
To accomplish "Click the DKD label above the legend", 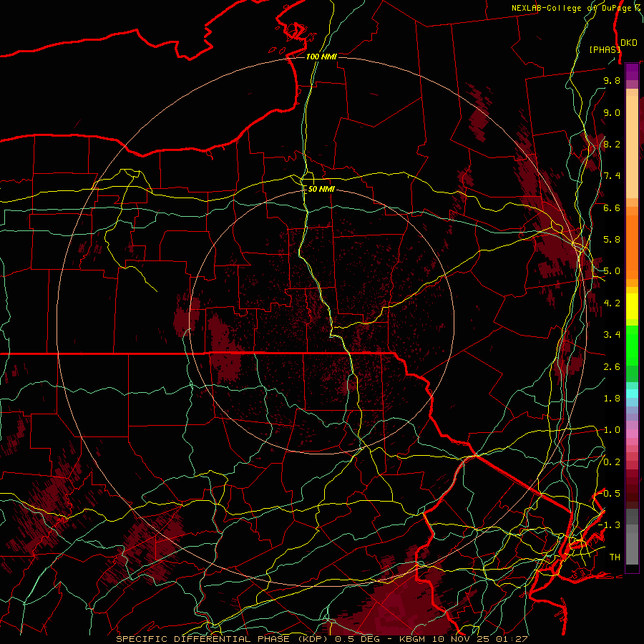I will pos(629,43).
